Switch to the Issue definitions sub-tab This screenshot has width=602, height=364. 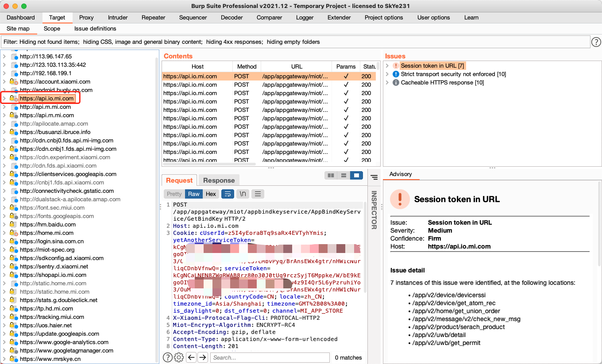(95, 29)
